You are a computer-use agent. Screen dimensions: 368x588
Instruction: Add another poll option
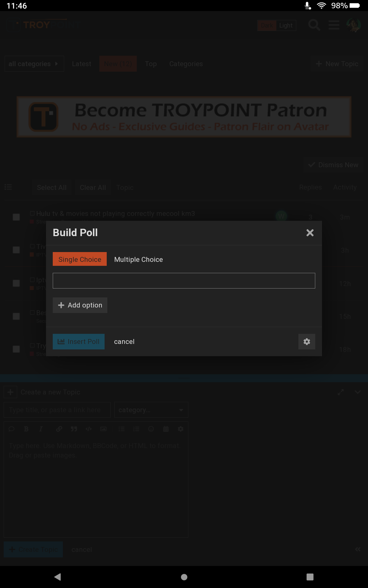coord(80,305)
